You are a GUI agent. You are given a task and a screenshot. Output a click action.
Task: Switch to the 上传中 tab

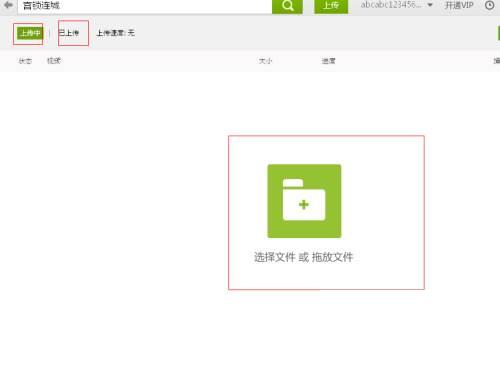tap(30, 33)
